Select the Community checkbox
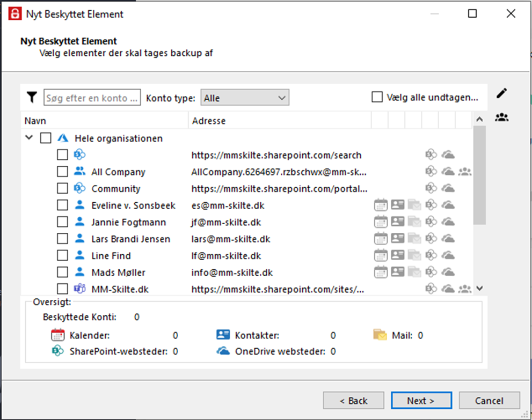 click(62, 188)
